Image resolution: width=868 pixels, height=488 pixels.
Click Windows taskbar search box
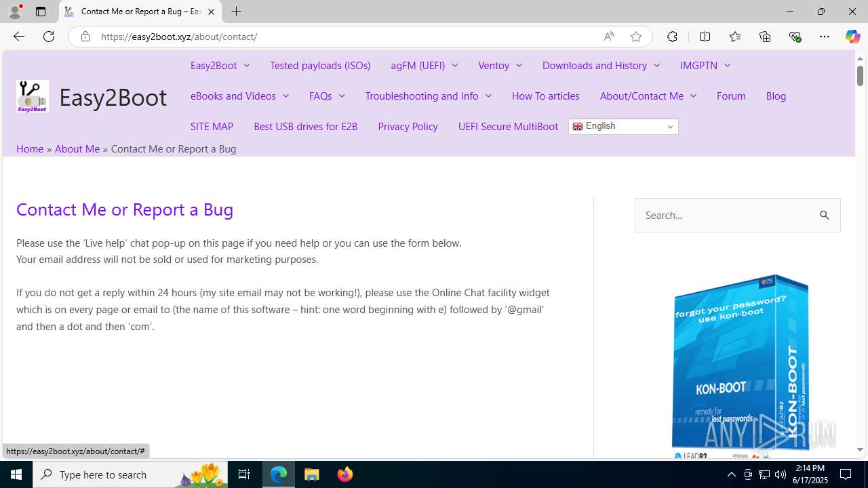[130, 474]
